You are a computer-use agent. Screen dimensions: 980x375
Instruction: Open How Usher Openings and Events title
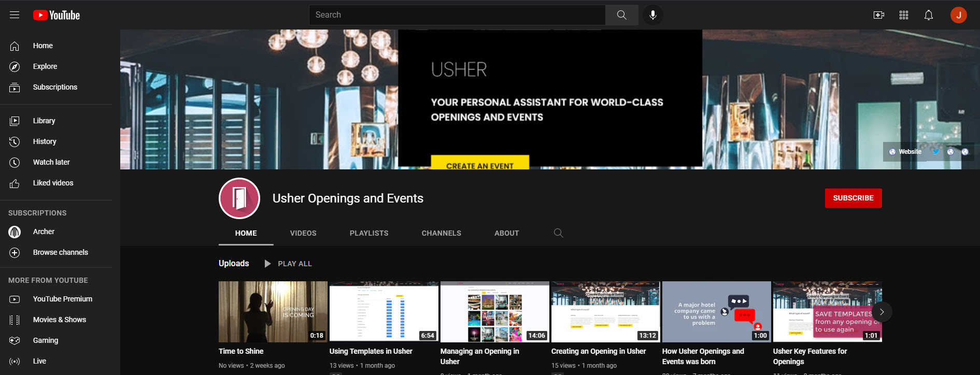[703, 356]
